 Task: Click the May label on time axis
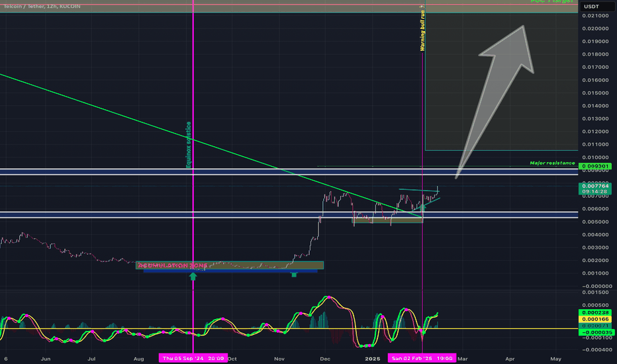tap(555, 359)
